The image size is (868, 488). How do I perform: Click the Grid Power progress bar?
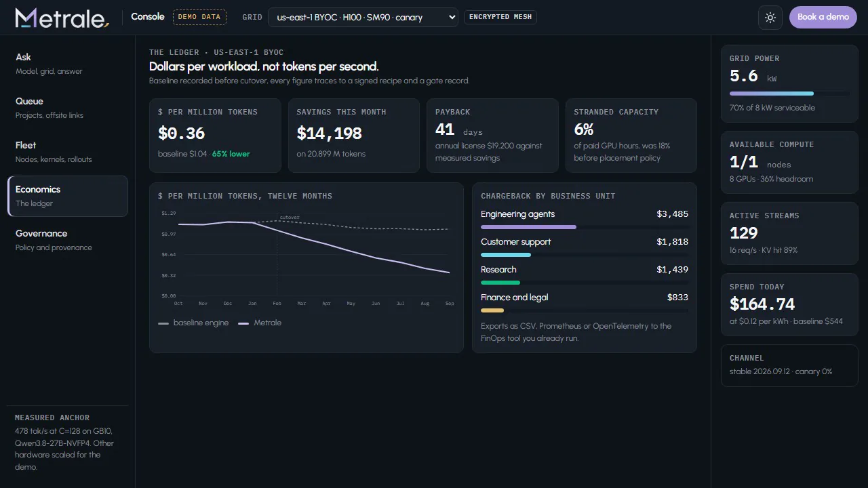tap(789, 94)
